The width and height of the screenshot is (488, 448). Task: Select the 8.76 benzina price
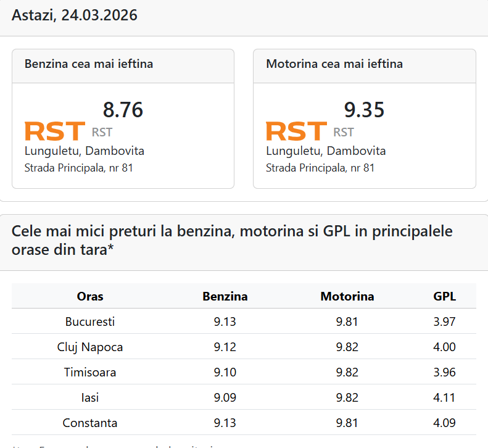[123, 110]
